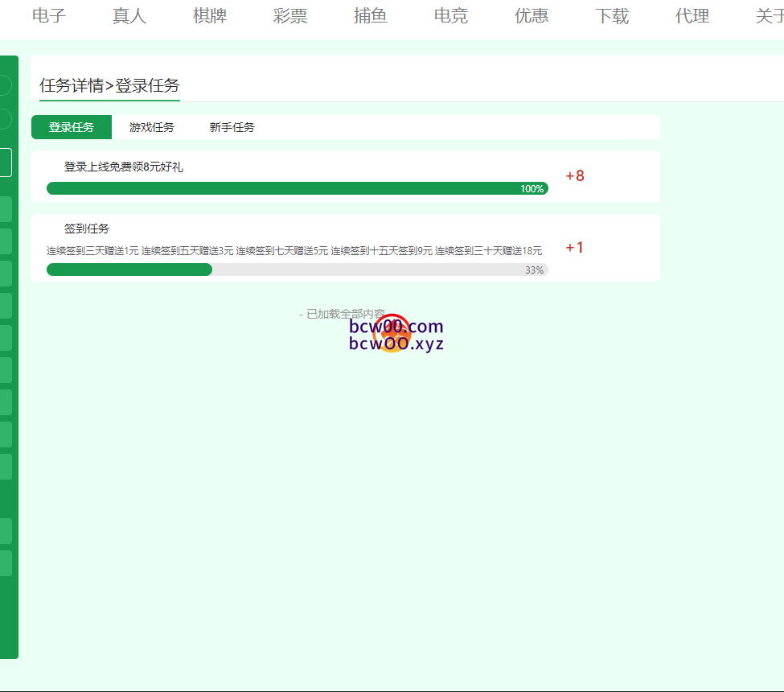The image size is (784, 692).
Task: Open the 彩票 menu item
Action: pos(290,16)
